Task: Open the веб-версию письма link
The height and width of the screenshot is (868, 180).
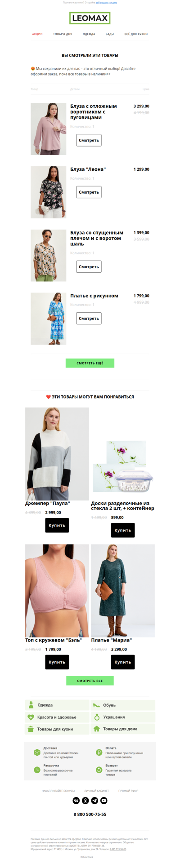Action: pyautogui.click(x=106, y=3)
